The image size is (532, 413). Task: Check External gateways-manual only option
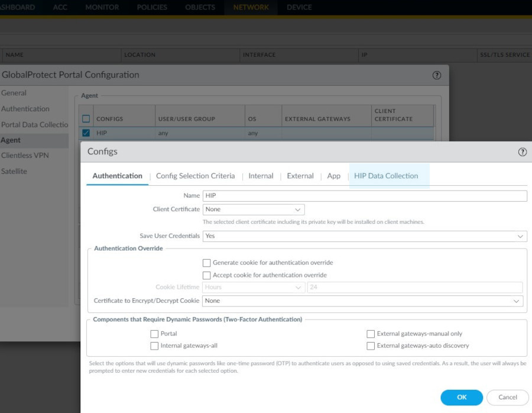pos(371,334)
